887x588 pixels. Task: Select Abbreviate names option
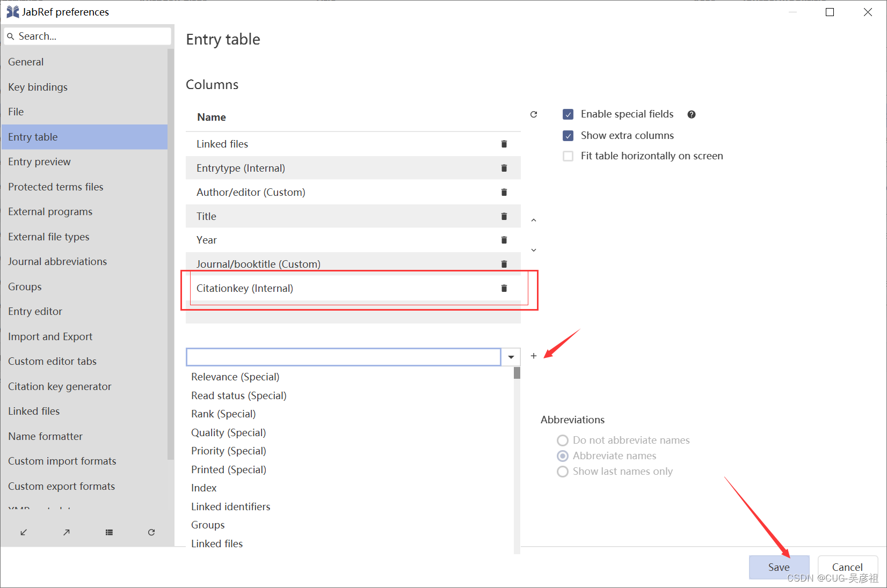(563, 456)
